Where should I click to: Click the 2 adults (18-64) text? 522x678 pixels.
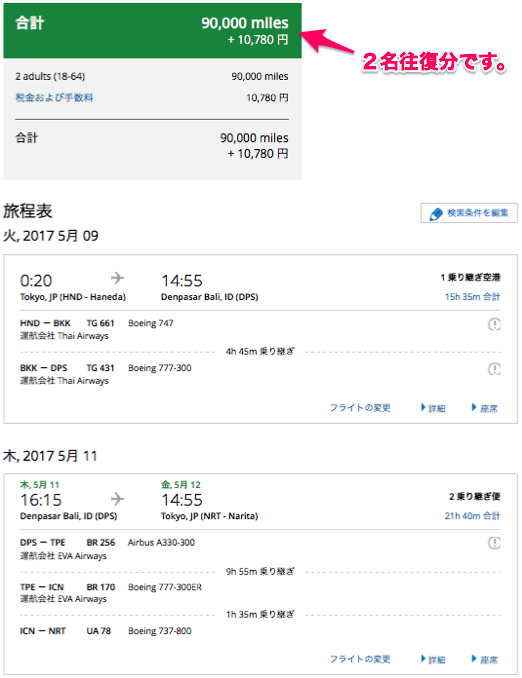[50, 77]
